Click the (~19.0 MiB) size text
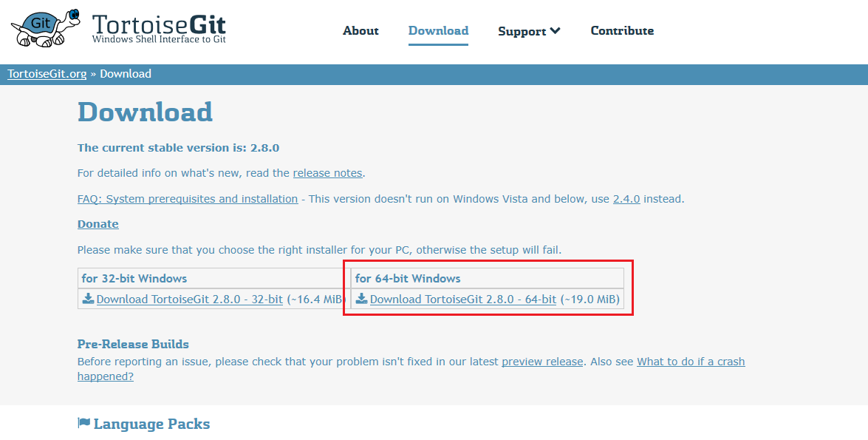Screen dimensions: 868x440 click(590, 299)
